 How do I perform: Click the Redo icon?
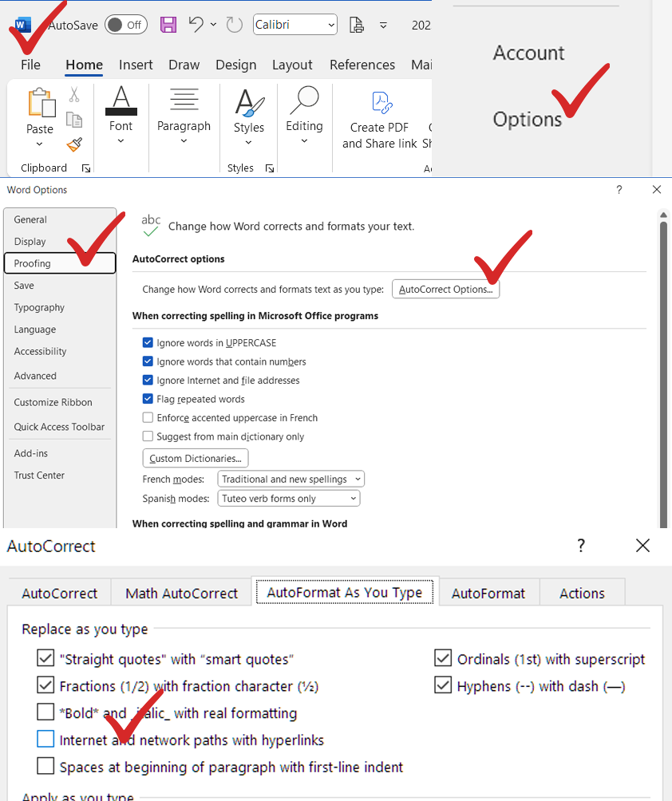click(234, 25)
